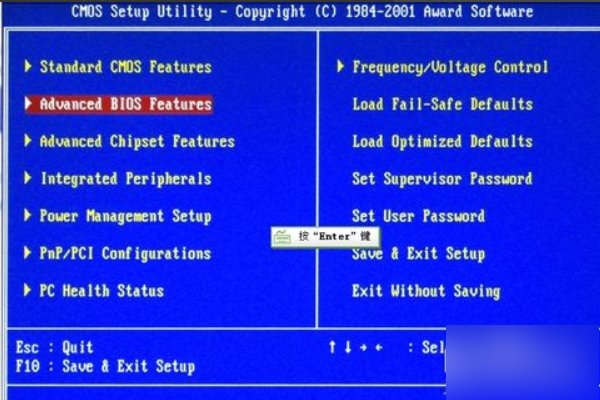Screen dimensions: 600x400
Task: Choose Save & Exit Setup option
Action: point(419,253)
